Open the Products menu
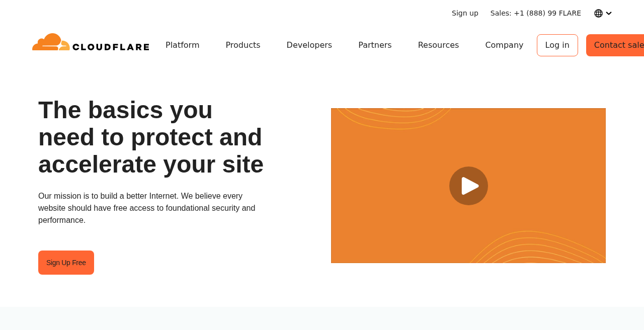644x330 pixels. click(x=243, y=45)
